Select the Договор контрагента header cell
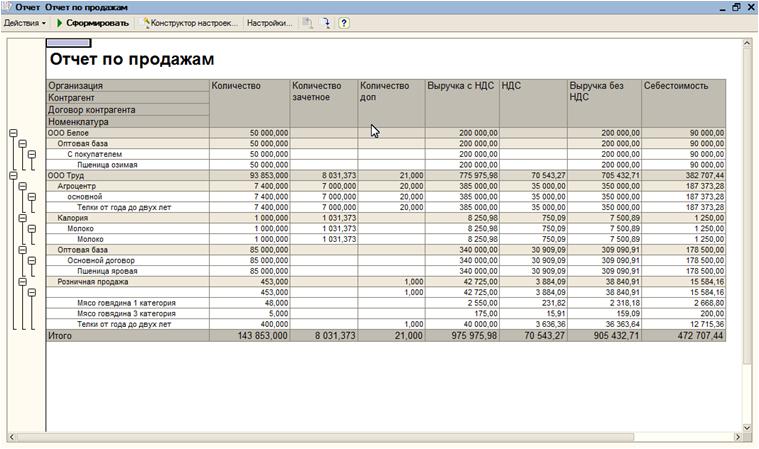Viewport: 759px width, 449px height. (128, 110)
